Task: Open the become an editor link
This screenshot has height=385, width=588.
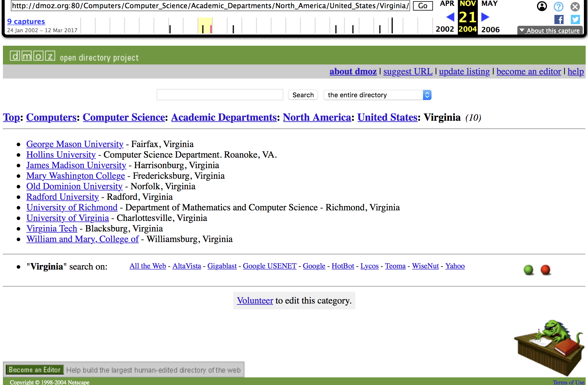Action: point(528,71)
